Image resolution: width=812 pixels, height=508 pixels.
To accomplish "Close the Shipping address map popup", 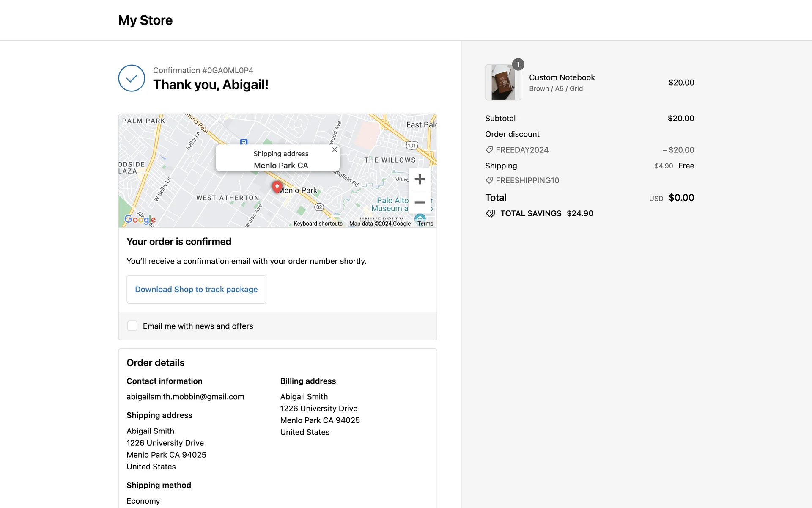I will pos(335,150).
